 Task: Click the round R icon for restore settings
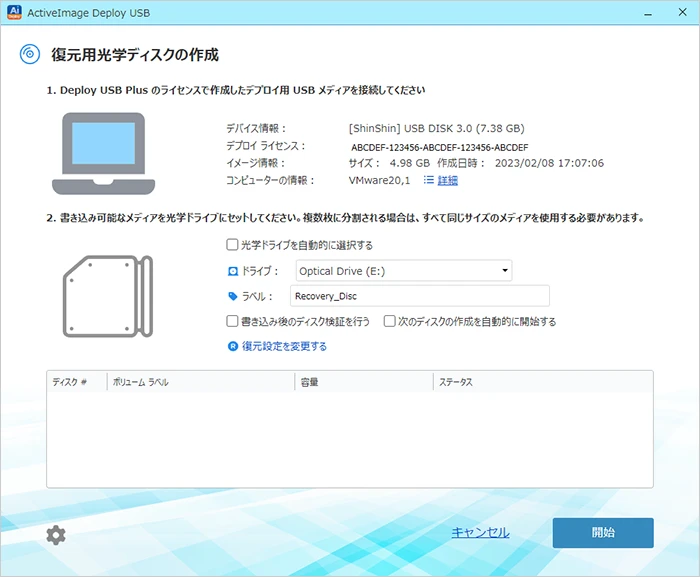pos(233,346)
